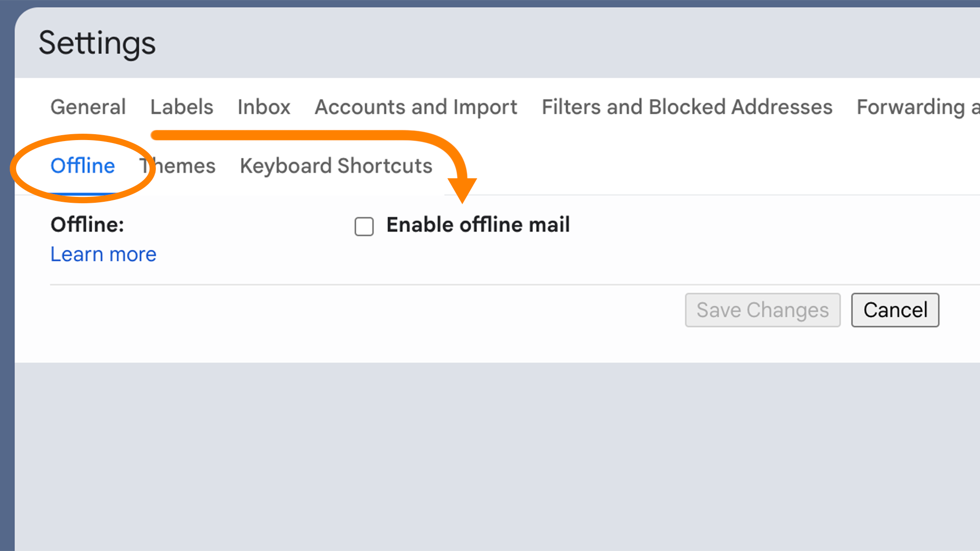Open the Keyboard Shortcuts tab
The height and width of the screenshot is (551, 980).
tap(336, 166)
